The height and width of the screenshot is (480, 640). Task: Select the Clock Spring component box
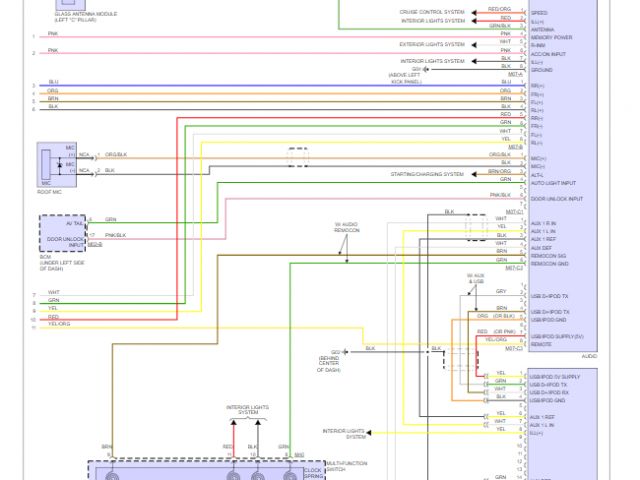(x=198, y=470)
